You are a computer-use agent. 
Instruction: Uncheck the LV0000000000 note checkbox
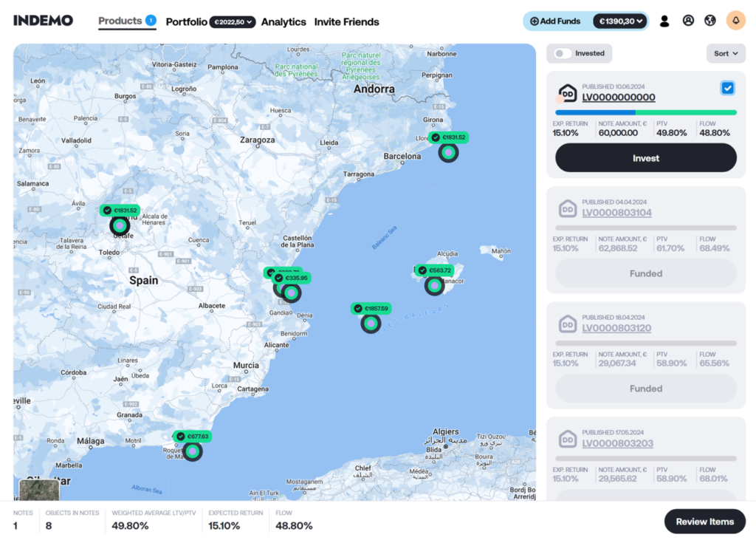click(728, 89)
